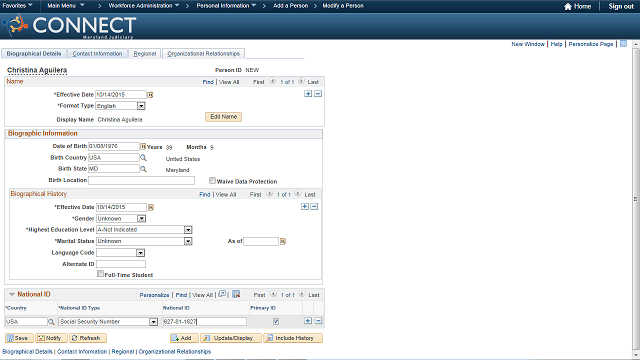Screen dimensions: 640x360
Task: Click the Add button
Action: pyautogui.click(x=184, y=338)
